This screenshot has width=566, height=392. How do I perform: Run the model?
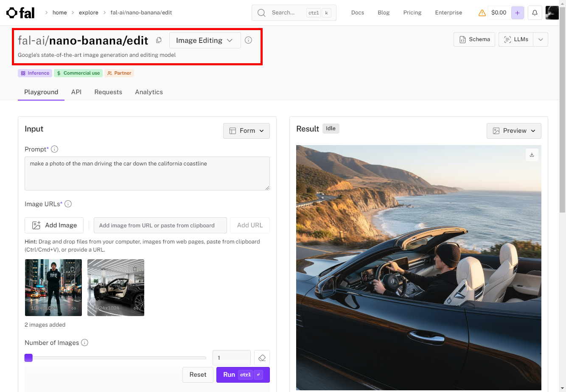point(243,375)
